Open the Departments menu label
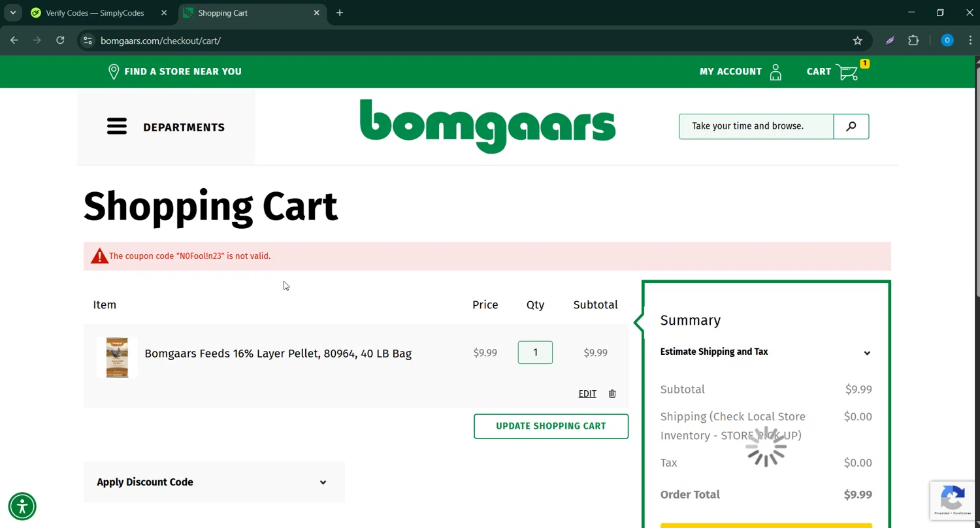Viewport: 980px width, 528px height. point(184,127)
